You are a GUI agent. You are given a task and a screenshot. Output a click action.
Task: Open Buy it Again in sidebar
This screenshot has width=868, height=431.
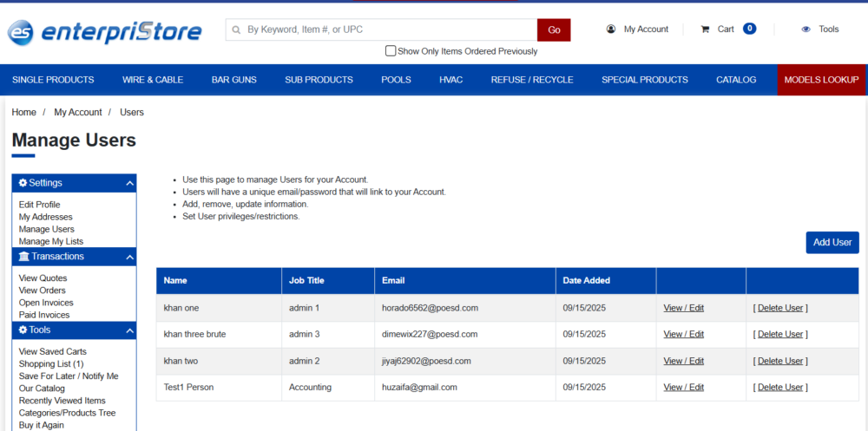42,425
